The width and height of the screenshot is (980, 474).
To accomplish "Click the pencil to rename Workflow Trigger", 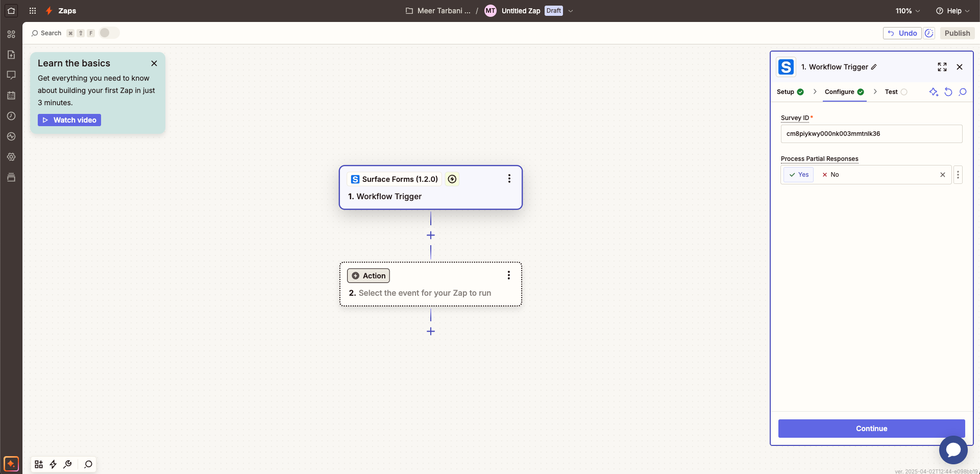I will [x=874, y=67].
